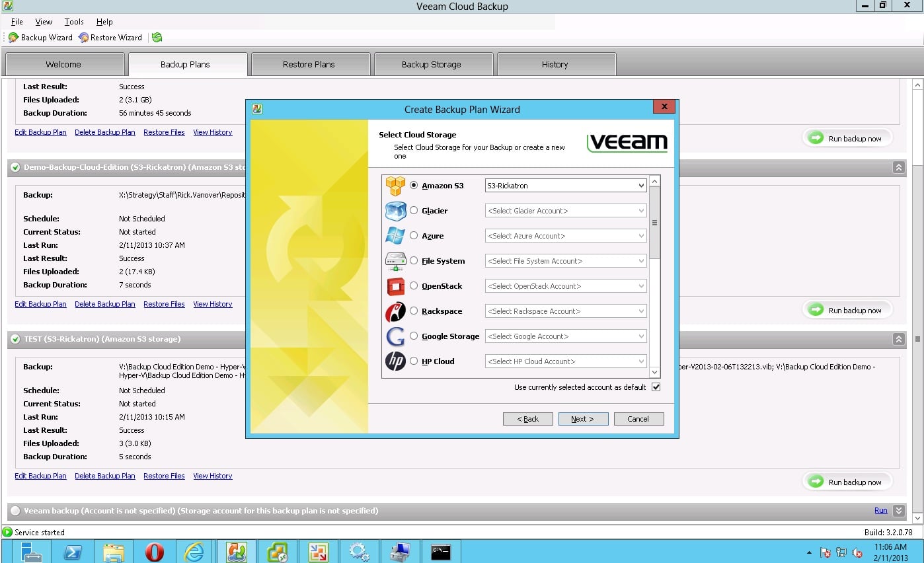Launch the Restore Wizard from toolbar
Viewport: 924px width, 563px height.
click(x=110, y=38)
